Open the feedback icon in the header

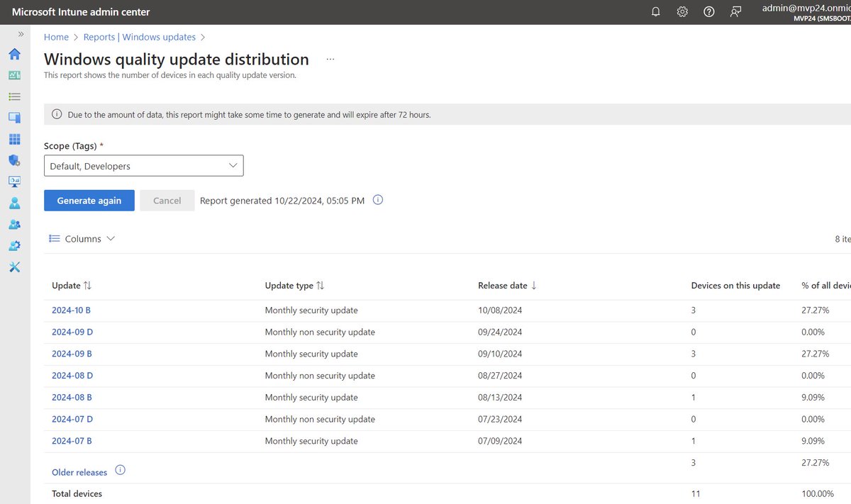735,12
